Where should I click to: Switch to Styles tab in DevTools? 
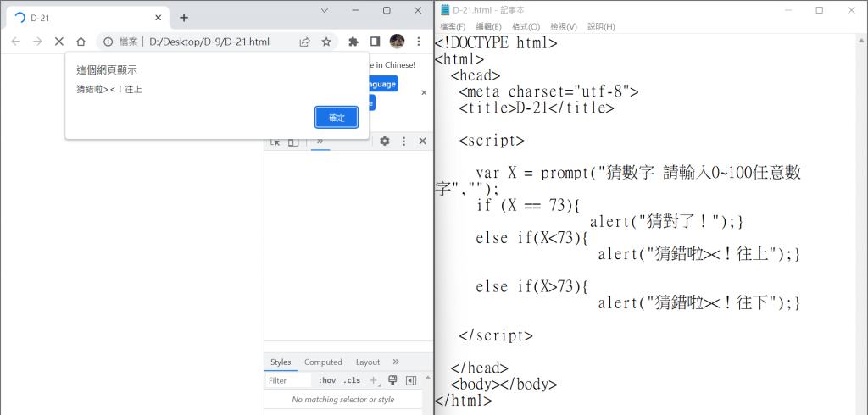click(281, 362)
